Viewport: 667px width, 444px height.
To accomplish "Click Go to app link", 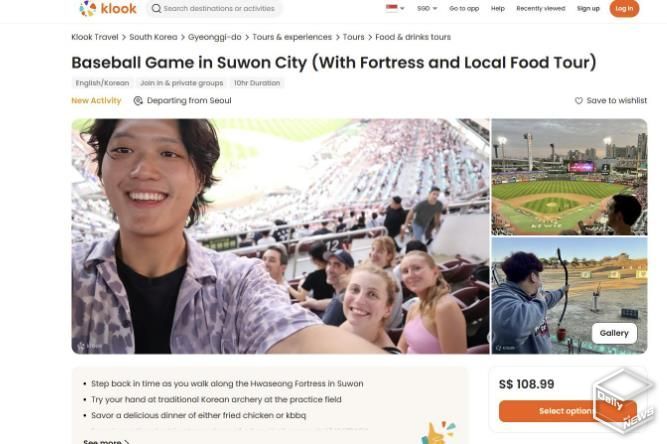I will pos(464,9).
